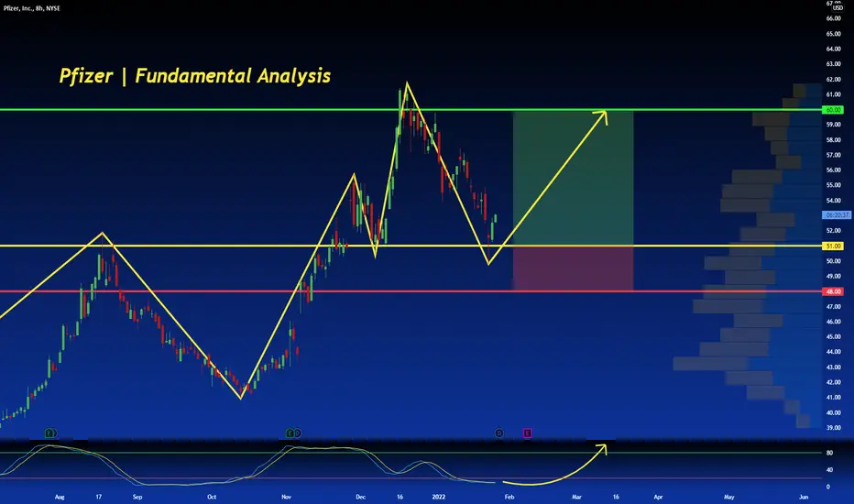854x504 pixels.
Task: Click the 2022 label on time axis
Action: (438, 497)
